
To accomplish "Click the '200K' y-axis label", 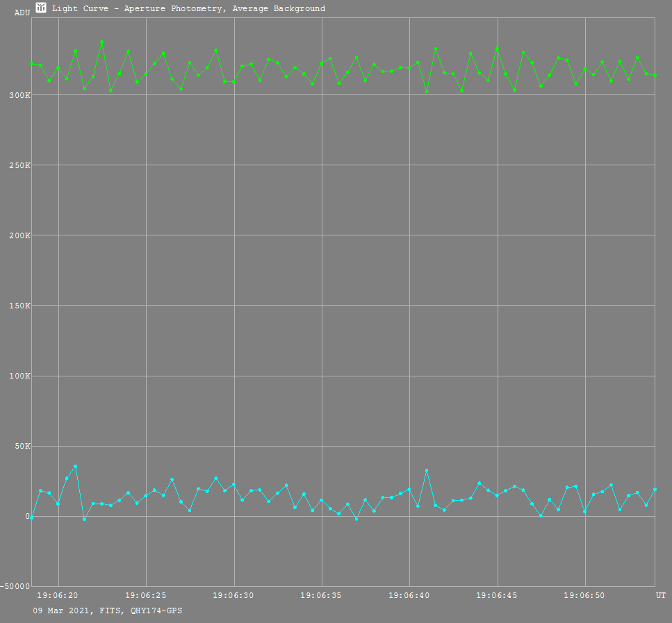I will click(x=19, y=235).
